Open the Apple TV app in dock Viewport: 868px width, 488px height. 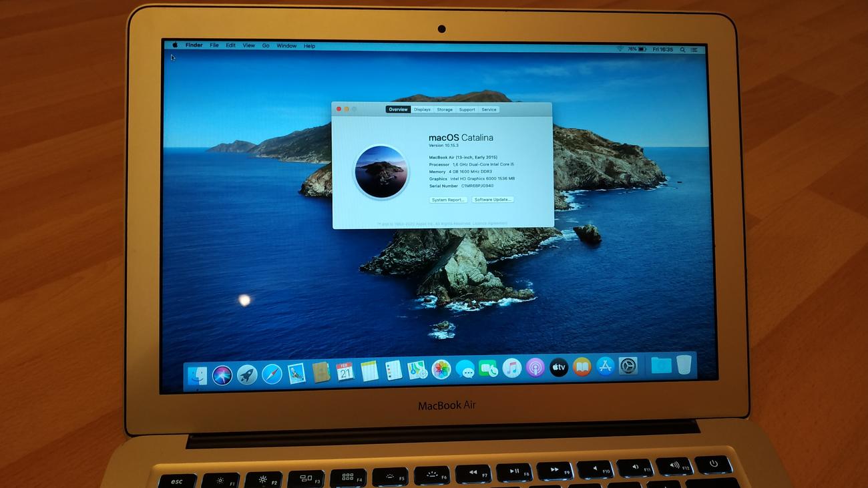tap(558, 367)
